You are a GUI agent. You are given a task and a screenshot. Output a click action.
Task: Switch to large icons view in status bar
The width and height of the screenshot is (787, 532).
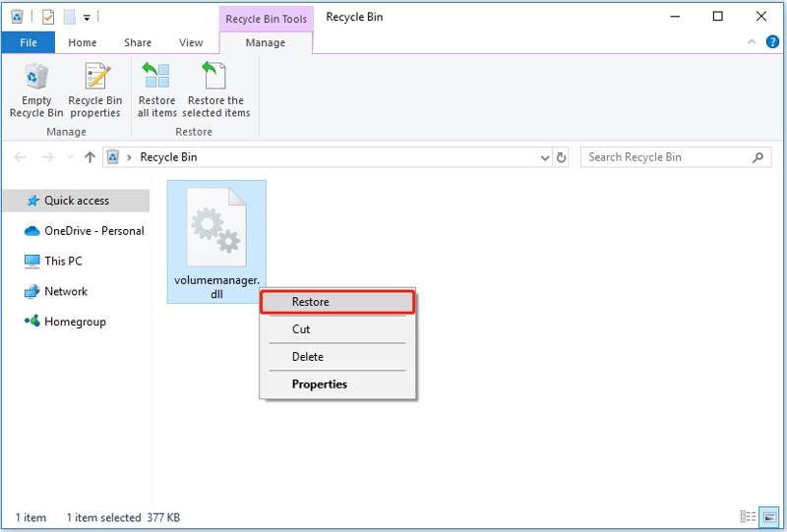coord(768,517)
